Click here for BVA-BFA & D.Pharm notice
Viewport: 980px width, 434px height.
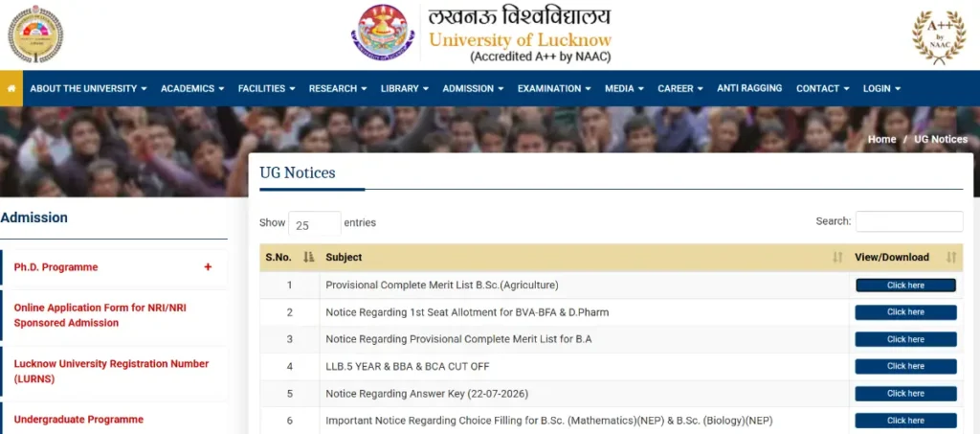tap(905, 312)
